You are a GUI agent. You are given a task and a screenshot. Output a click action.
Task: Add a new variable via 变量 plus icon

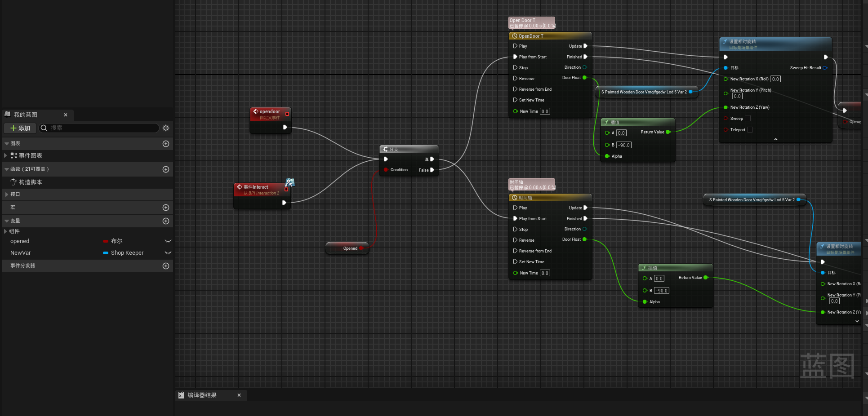(166, 221)
